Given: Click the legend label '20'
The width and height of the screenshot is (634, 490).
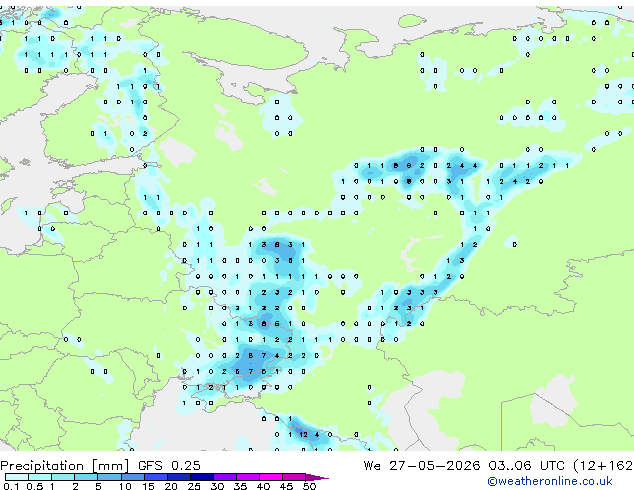Looking at the screenshot, I should point(171,486).
